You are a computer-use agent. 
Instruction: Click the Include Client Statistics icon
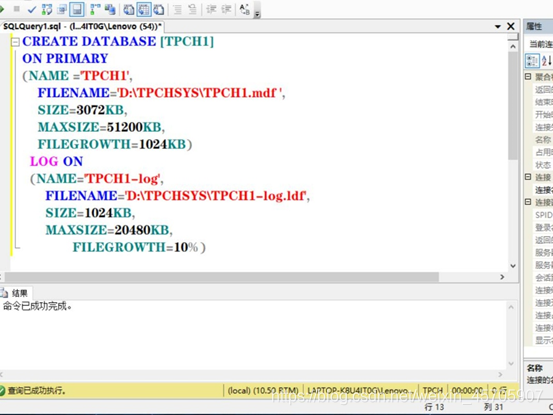pos(110,10)
